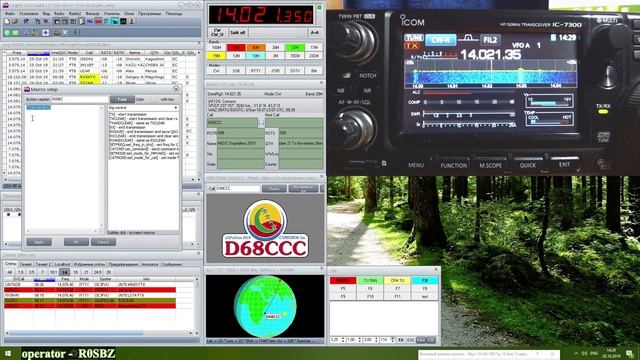Open the Помощь menu

173,13
